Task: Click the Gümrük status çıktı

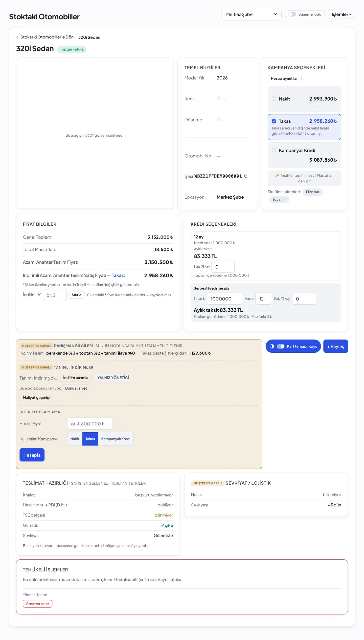Action: [167, 525]
